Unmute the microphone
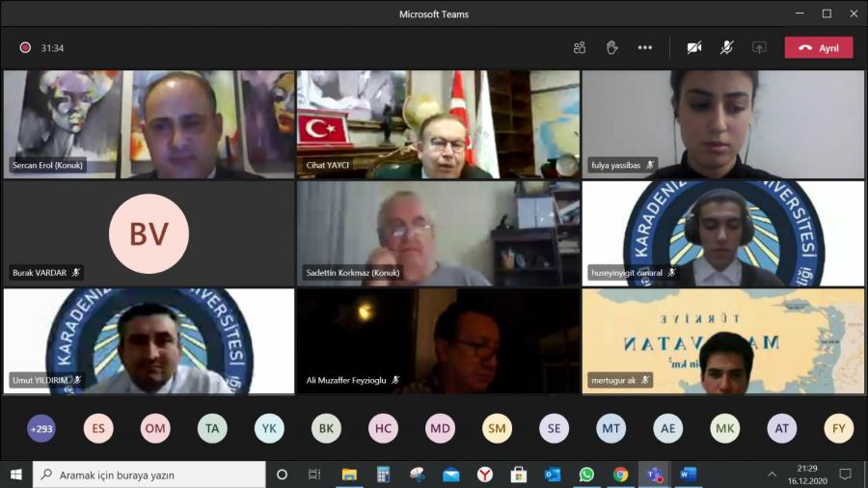 pos(726,47)
